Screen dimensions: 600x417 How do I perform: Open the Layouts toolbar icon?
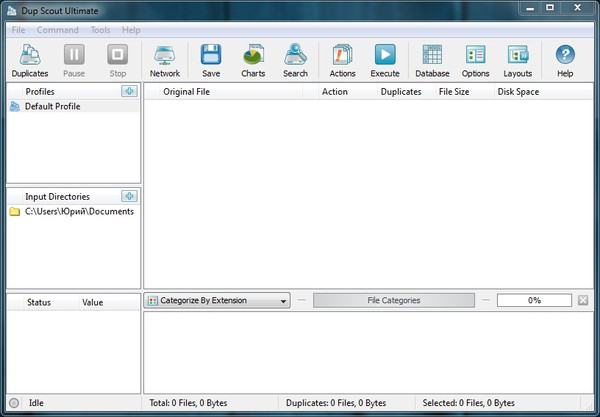click(517, 60)
